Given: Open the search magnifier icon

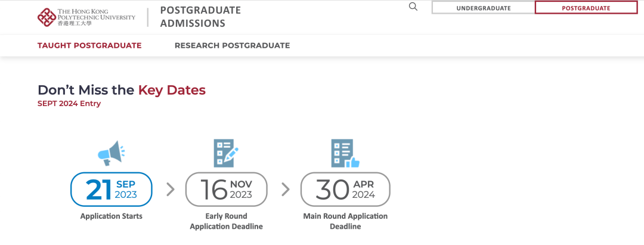Looking at the screenshot, I should click(x=413, y=7).
